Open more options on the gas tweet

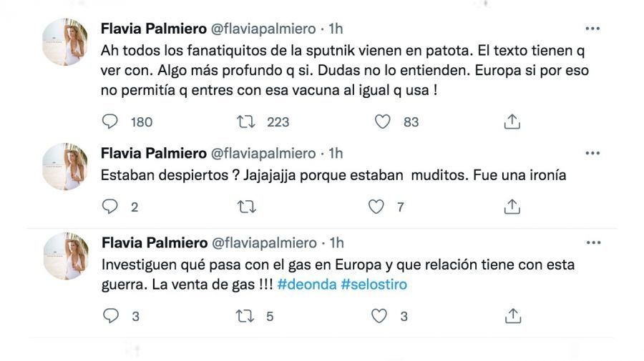[x=592, y=243]
